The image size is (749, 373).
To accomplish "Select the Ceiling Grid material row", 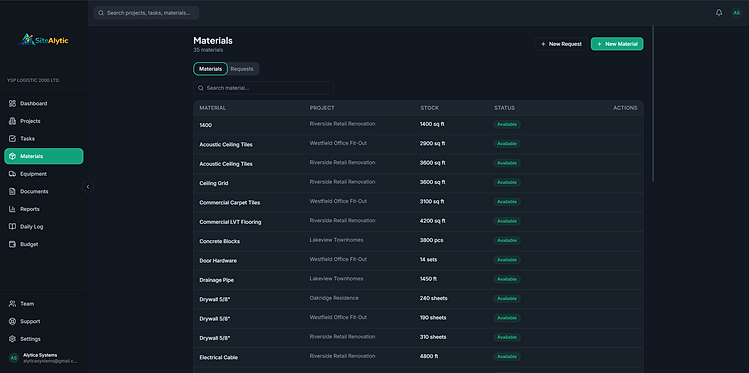I will (418, 183).
